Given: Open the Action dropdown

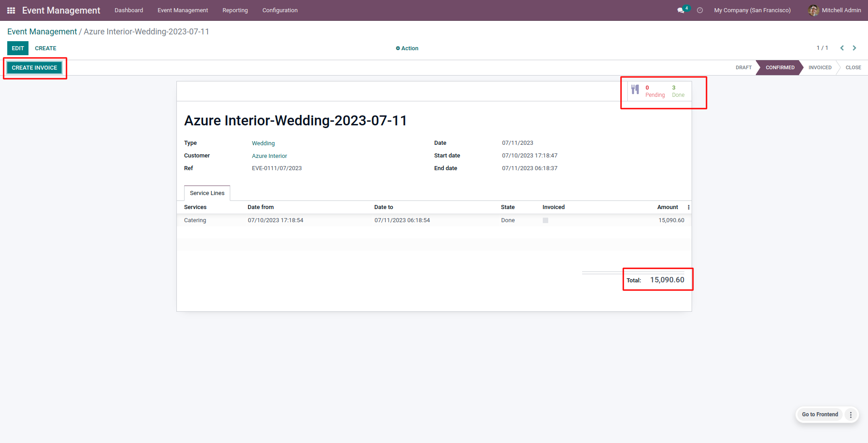Looking at the screenshot, I should 407,48.
